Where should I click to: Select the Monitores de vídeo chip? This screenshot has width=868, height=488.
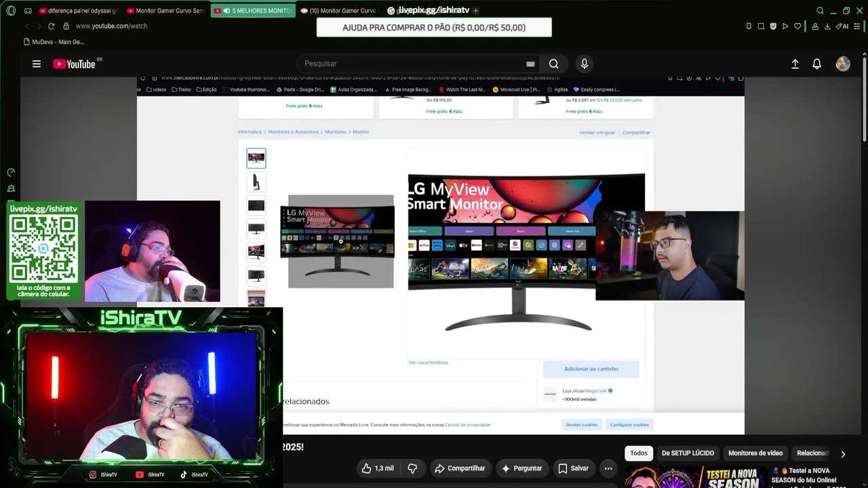pyautogui.click(x=755, y=453)
